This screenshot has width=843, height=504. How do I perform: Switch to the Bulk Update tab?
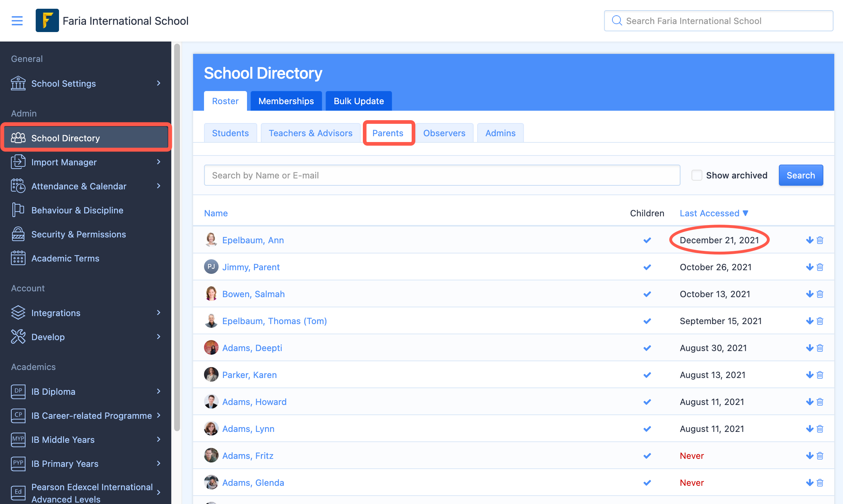pyautogui.click(x=359, y=101)
